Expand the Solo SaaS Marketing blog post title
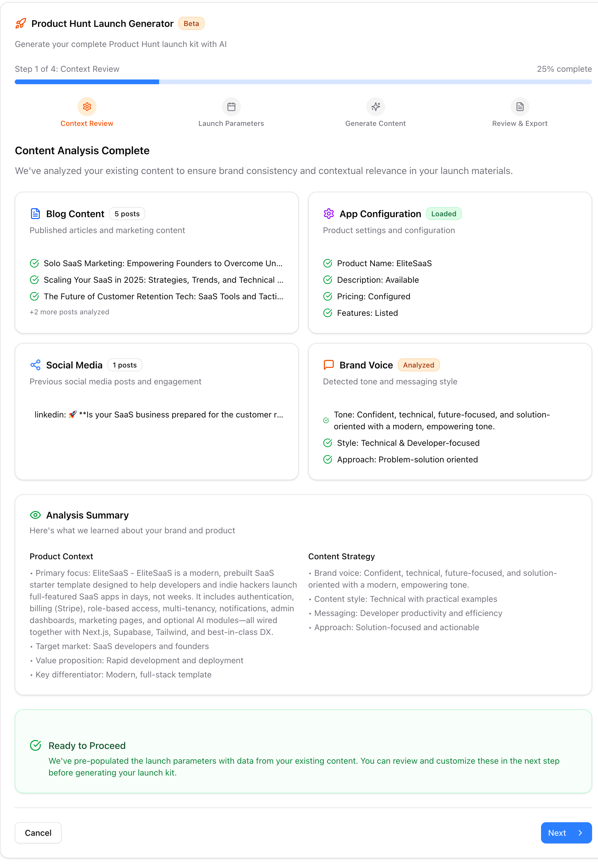 tap(163, 263)
